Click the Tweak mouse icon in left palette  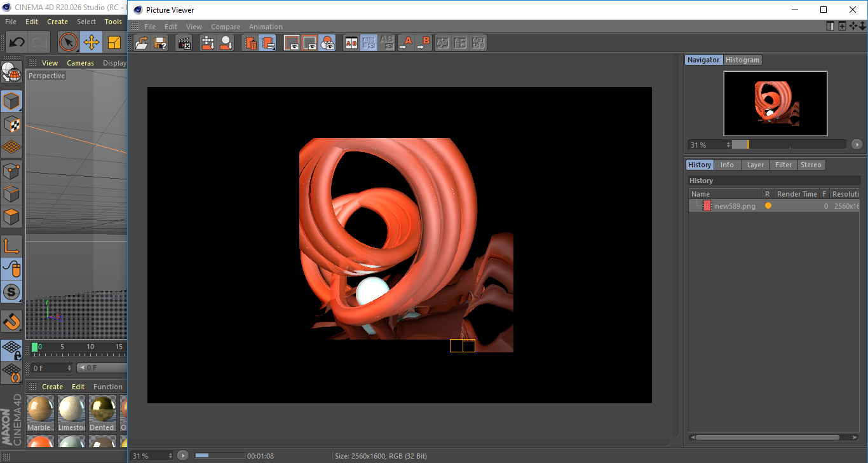11,269
